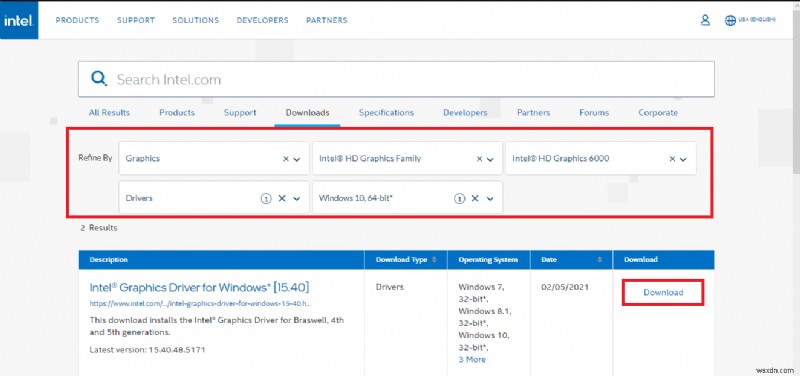The width and height of the screenshot is (800, 376).
Task: Click the intel.com driver URL link
Action: [x=201, y=303]
